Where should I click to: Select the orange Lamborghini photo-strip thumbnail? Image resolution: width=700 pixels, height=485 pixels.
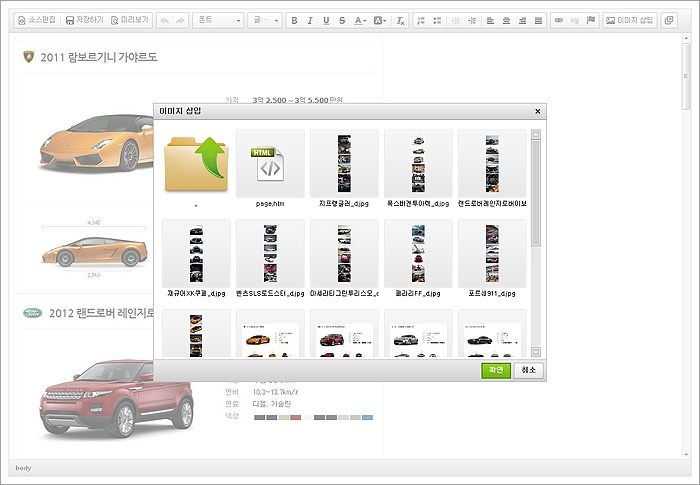[x=196, y=333]
